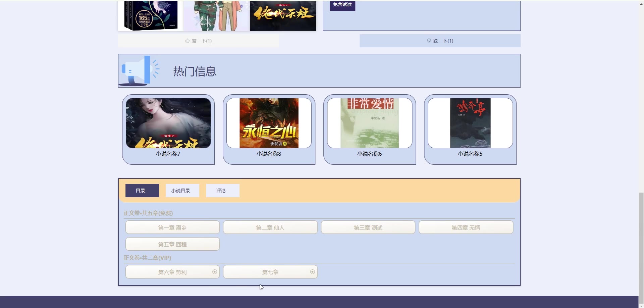Click the title link 小说名称7
The width and height of the screenshot is (644, 308).
pyautogui.click(x=168, y=154)
